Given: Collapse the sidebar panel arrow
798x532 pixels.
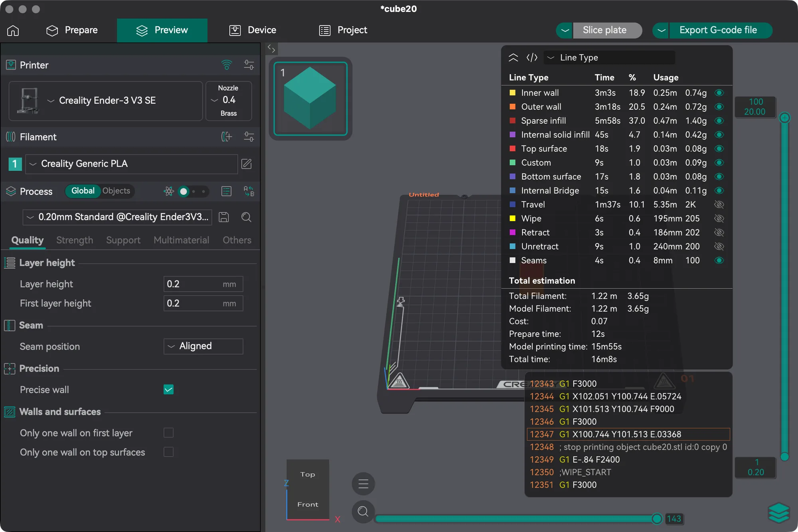Looking at the screenshot, I should coord(271,49).
